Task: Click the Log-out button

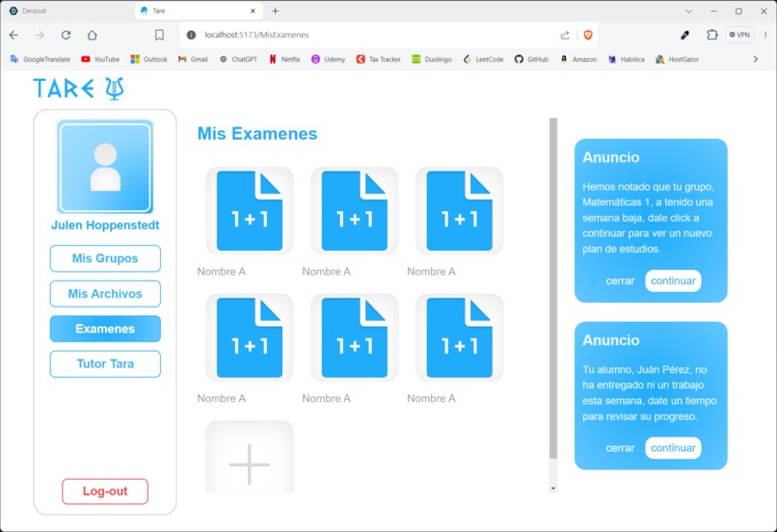Action: 105,492
